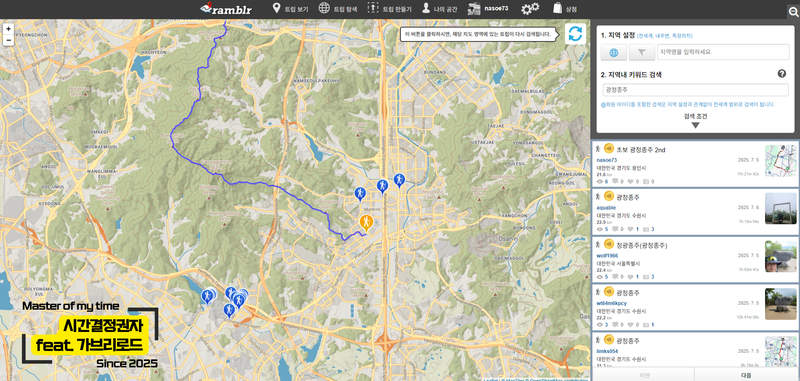Screen dimensions: 800x381
Task: Open 트립 보기 menu in header
Action: 290,9
